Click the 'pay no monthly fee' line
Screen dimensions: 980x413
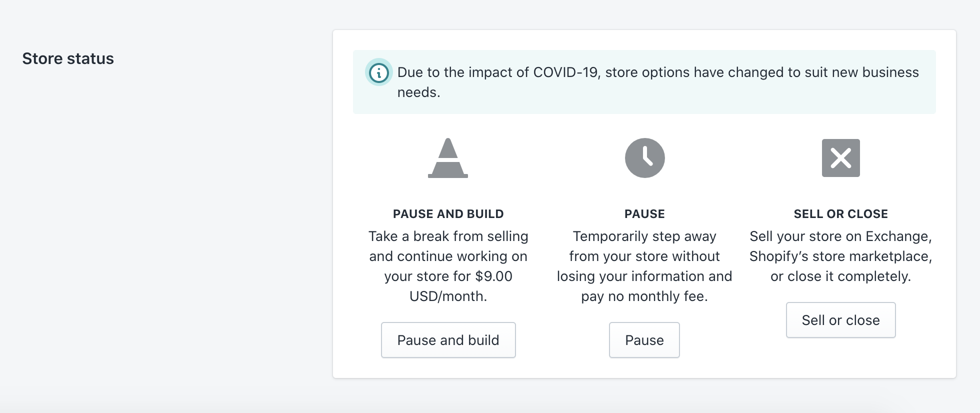tap(644, 296)
